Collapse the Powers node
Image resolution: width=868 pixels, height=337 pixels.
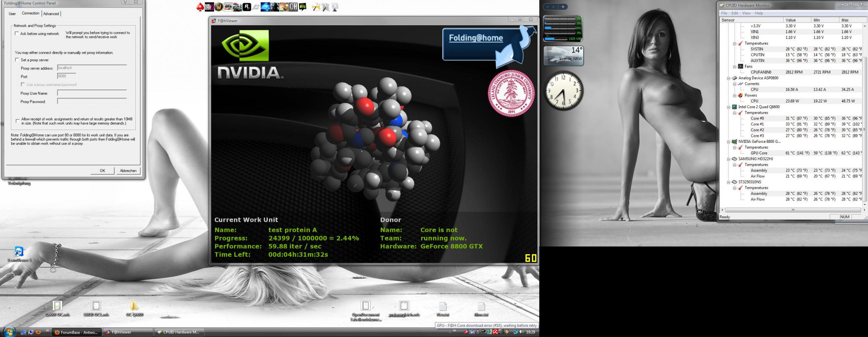pyautogui.click(x=734, y=95)
